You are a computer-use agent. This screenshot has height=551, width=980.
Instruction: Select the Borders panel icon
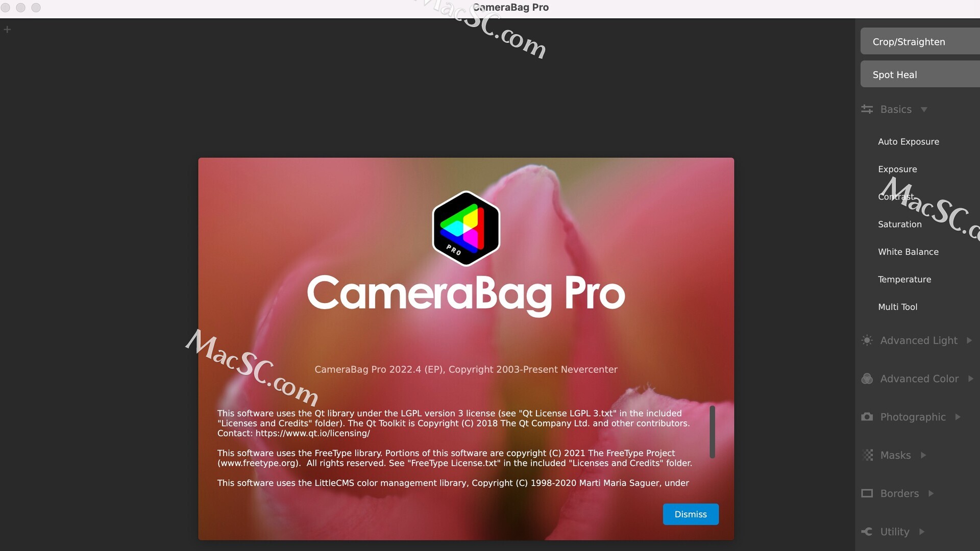(868, 493)
